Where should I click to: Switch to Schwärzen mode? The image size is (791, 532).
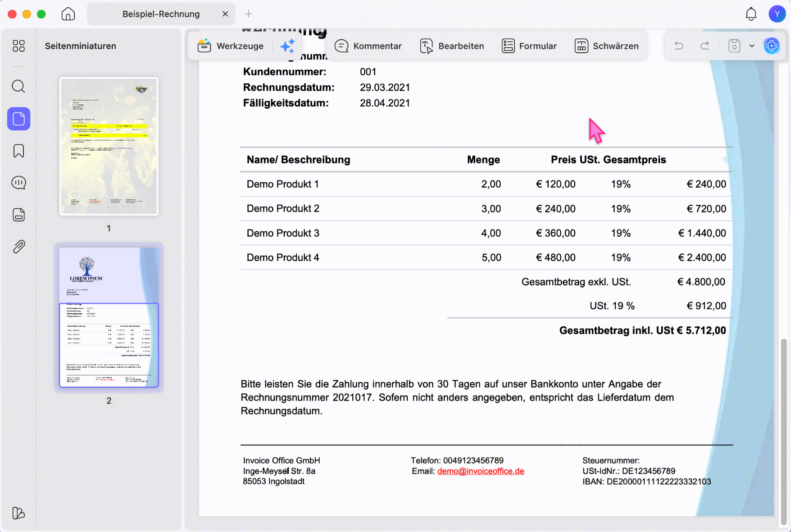(607, 46)
